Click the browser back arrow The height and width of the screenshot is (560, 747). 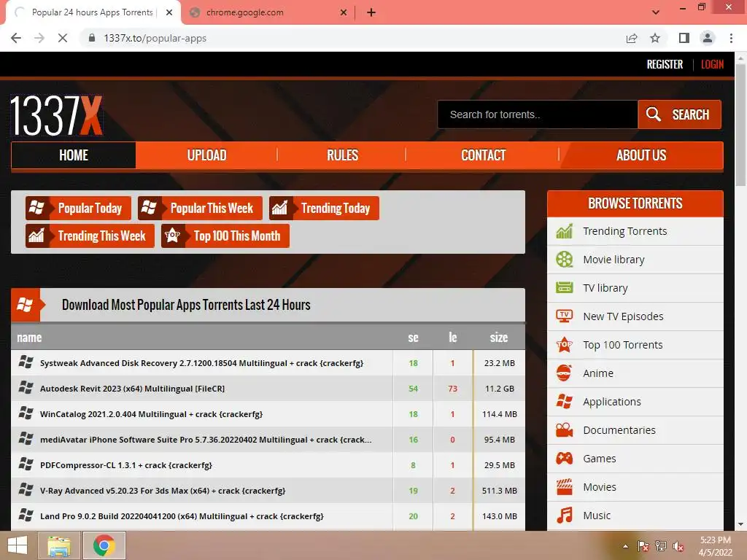[x=16, y=38]
